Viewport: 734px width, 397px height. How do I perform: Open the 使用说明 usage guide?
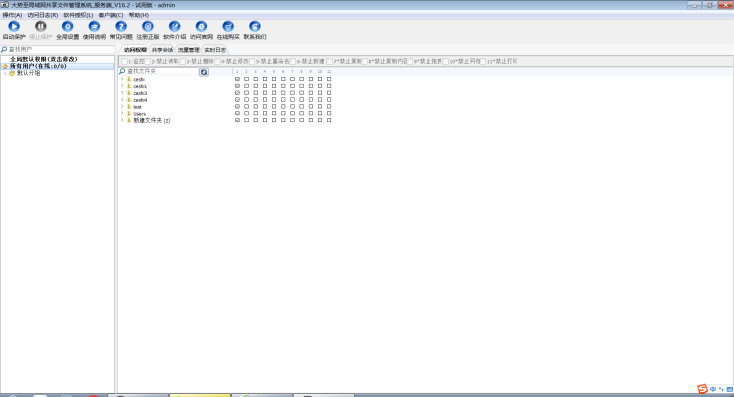pyautogui.click(x=94, y=27)
